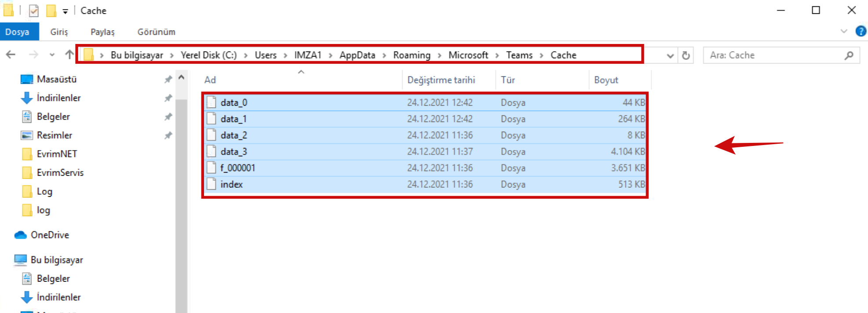Select the data_3 file
868x313 pixels.
point(425,152)
